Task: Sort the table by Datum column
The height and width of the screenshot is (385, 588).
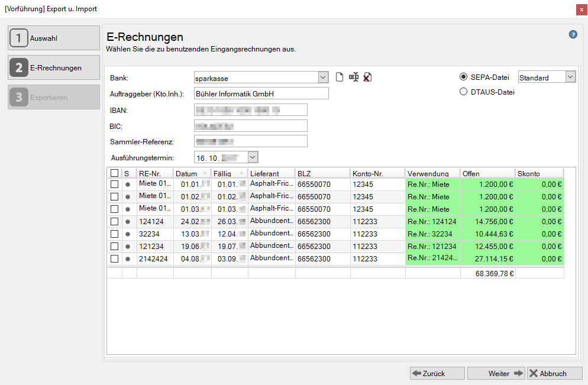Action: [192, 173]
